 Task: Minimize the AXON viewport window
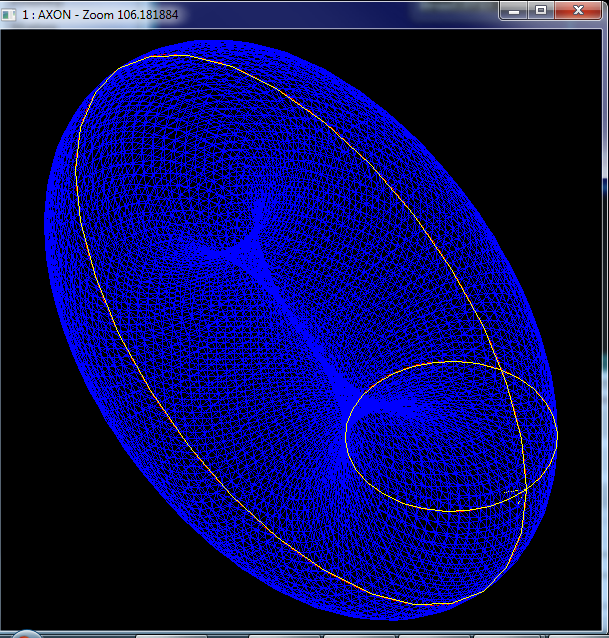tap(515, 10)
